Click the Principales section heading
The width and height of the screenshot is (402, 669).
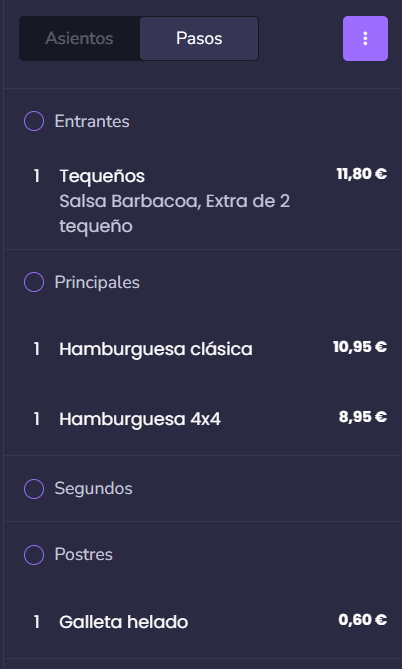click(x=97, y=282)
